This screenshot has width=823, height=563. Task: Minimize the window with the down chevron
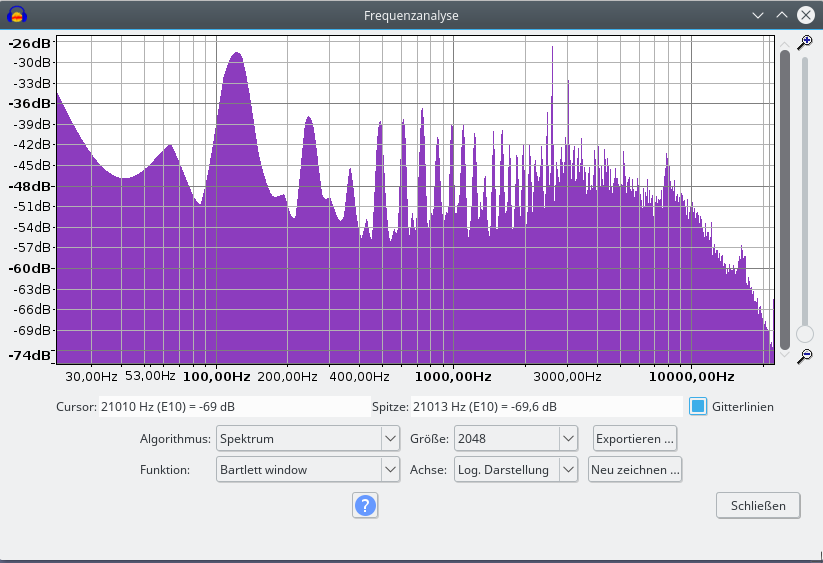pos(757,15)
